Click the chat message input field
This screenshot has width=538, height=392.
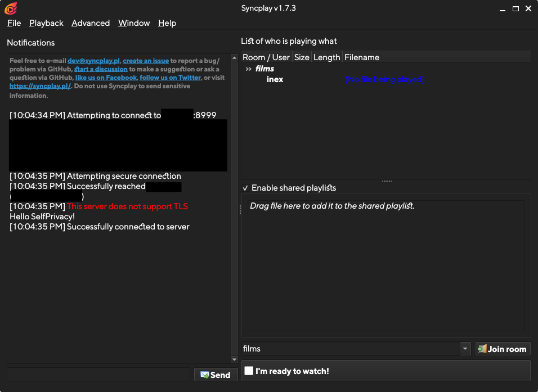coord(98,375)
